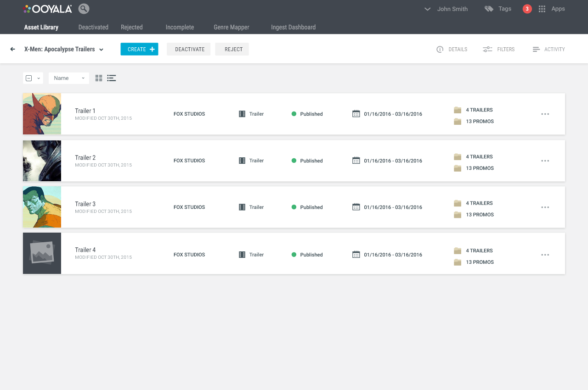The image size is (588, 390).
Task: Open the Asset Library tab
Action: coord(41,27)
